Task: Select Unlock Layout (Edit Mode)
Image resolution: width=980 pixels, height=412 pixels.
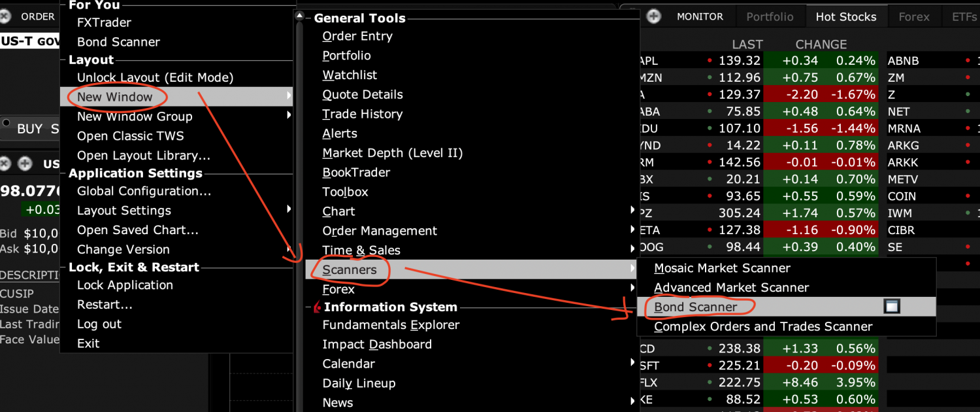Action: tap(155, 77)
